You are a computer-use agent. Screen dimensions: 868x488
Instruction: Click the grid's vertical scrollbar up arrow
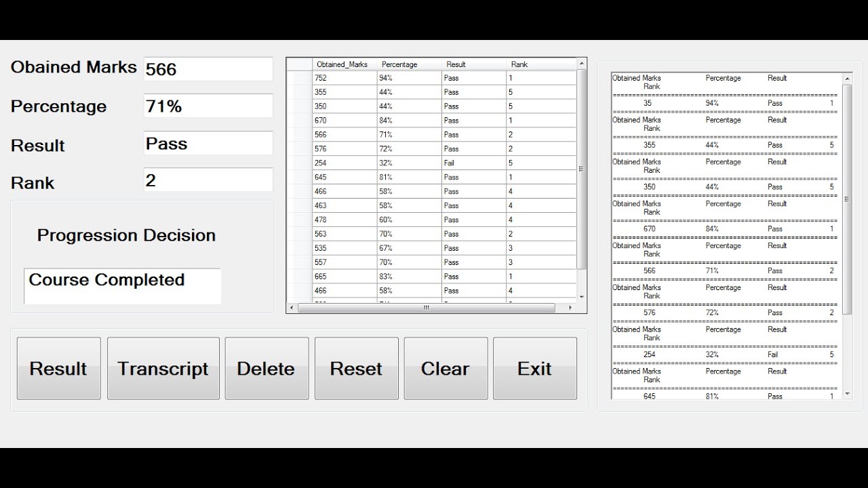coord(581,63)
